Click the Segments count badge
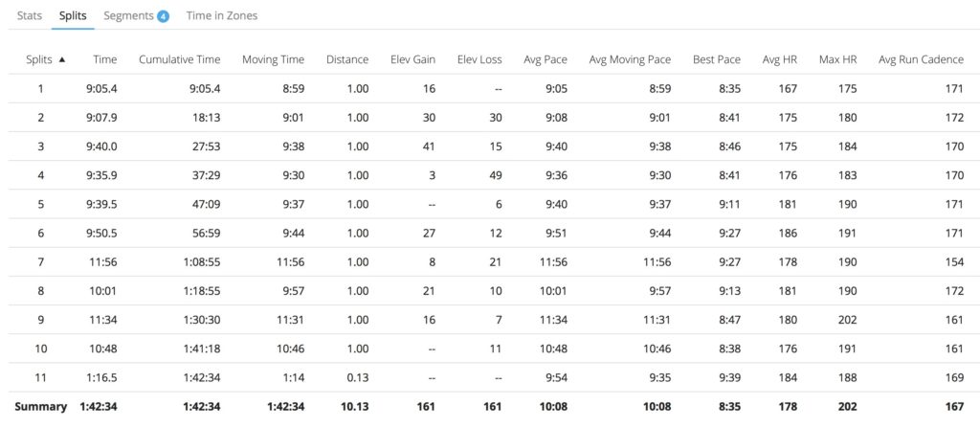The image size is (980, 428). coord(163,16)
